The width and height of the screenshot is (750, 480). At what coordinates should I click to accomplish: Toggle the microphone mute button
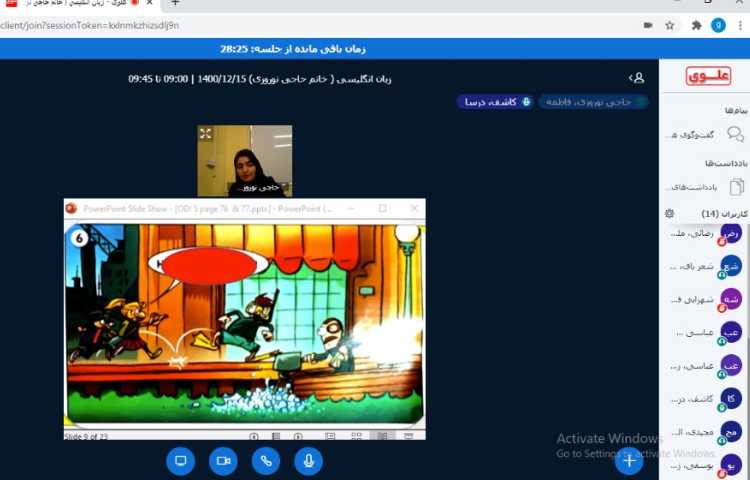pos(308,461)
